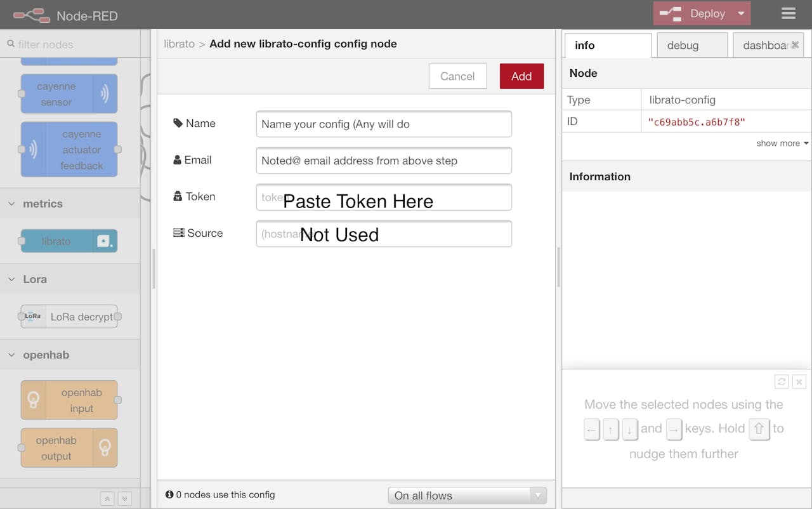Click the Name tag icon
The height and width of the screenshot is (509, 812).
178,123
